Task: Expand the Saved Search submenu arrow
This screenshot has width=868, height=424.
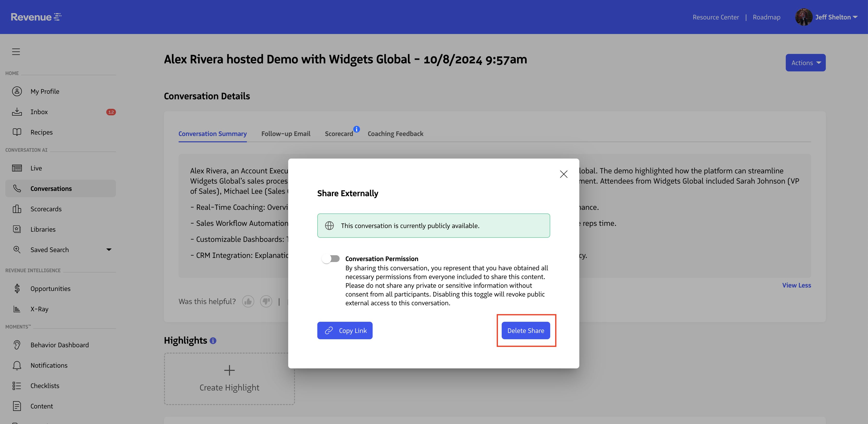Action: [109, 250]
